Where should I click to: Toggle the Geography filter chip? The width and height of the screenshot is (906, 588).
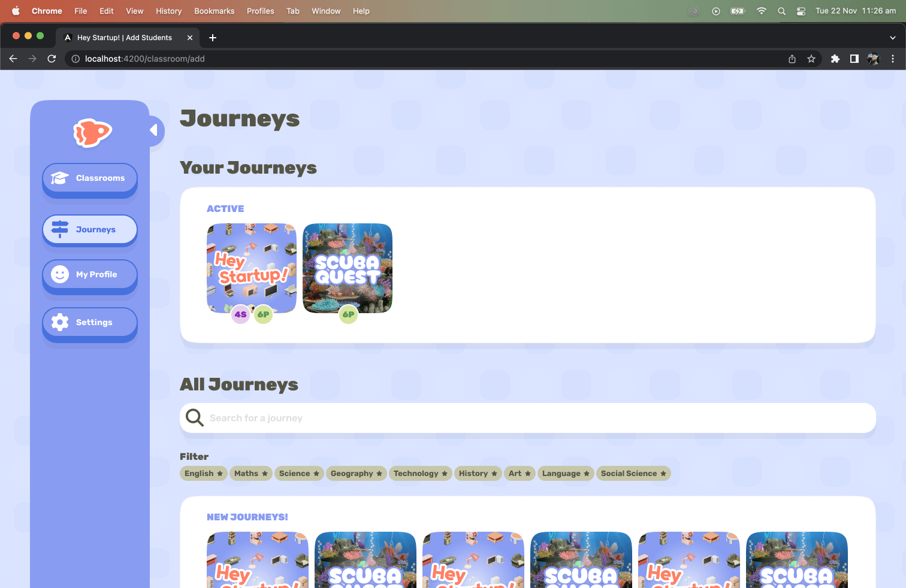[357, 474]
